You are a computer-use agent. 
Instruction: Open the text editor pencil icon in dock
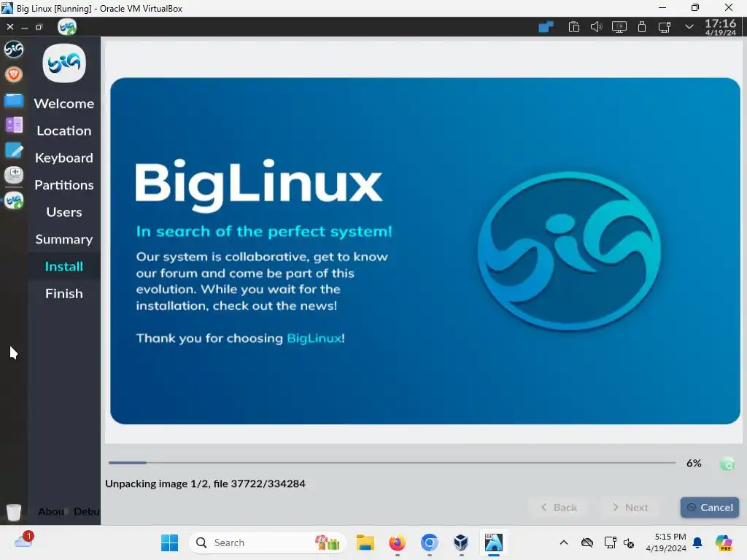(14, 150)
